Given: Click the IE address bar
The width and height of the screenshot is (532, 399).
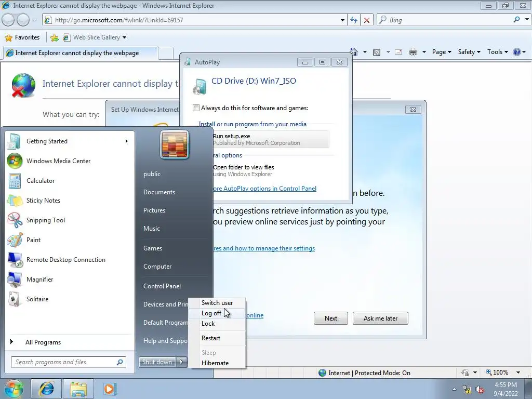Looking at the screenshot, I should (195, 20).
